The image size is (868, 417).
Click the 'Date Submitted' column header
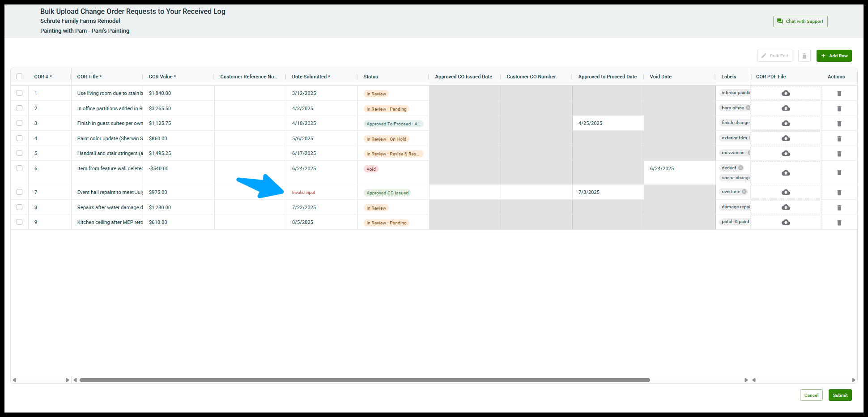[x=311, y=77]
